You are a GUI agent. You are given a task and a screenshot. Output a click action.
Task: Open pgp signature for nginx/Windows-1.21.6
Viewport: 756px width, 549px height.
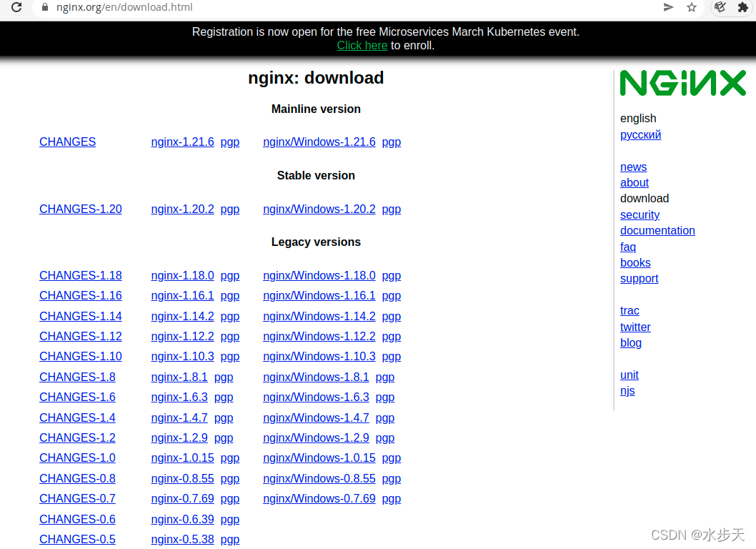coord(392,142)
